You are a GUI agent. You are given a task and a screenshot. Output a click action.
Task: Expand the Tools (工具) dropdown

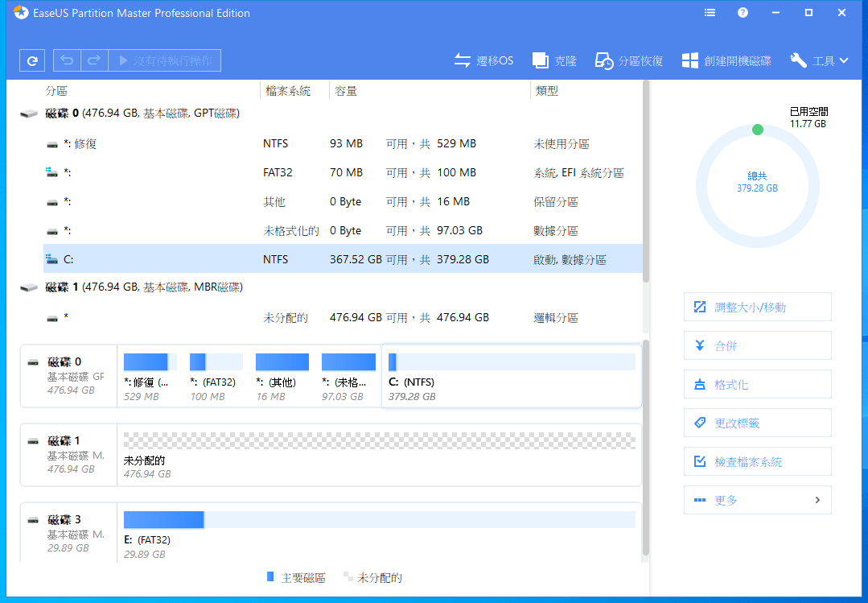tap(819, 60)
